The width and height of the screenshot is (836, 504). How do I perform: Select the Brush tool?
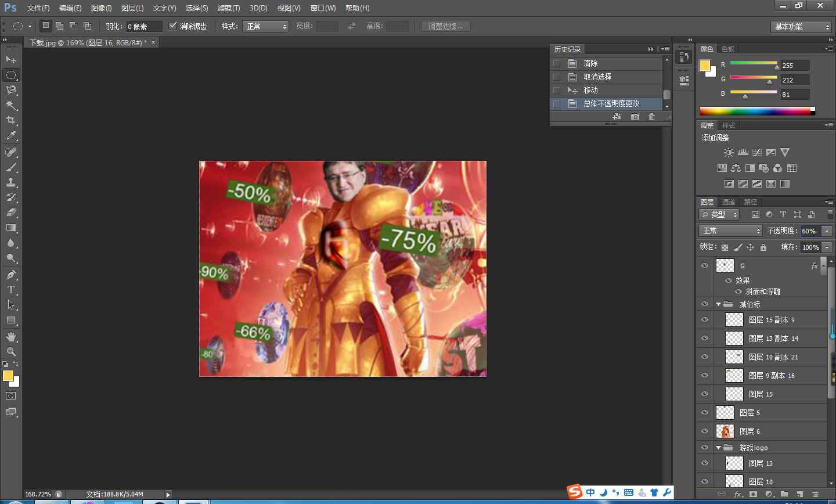pyautogui.click(x=11, y=167)
